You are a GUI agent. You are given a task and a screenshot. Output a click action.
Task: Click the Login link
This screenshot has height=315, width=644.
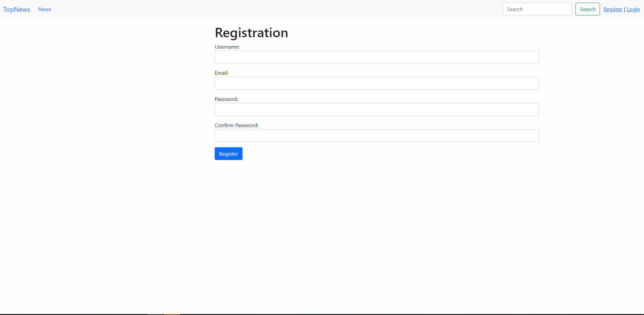pyautogui.click(x=633, y=9)
